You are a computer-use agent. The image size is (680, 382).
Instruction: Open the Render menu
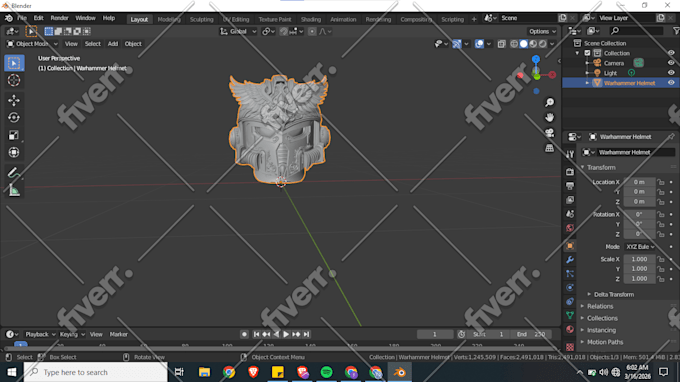coord(59,18)
